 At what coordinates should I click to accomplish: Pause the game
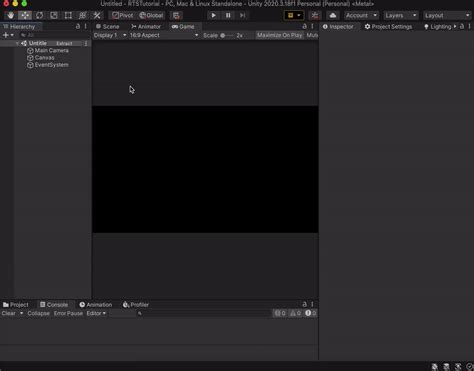click(228, 15)
